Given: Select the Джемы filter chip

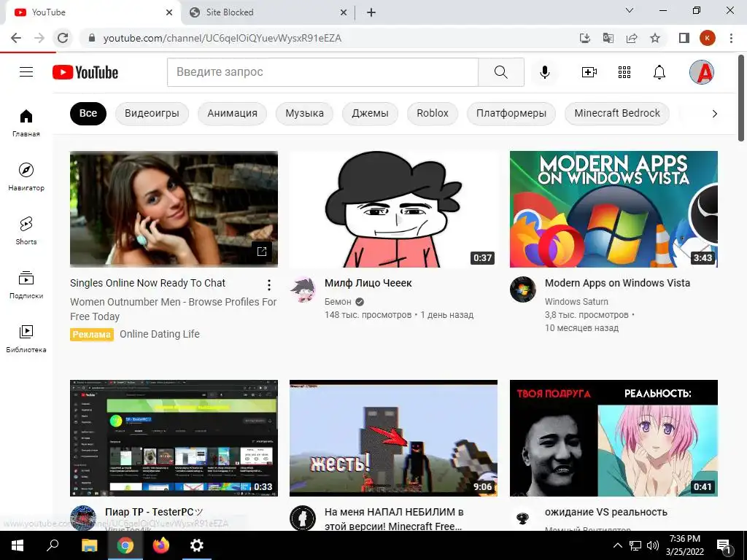Looking at the screenshot, I should point(370,113).
